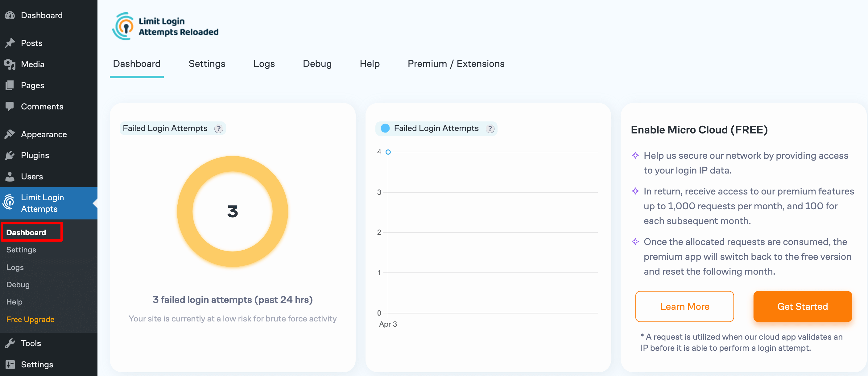This screenshot has height=376, width=868.
Task: Click the Comments speech bubble icon
Action: (x=10, y=106)
